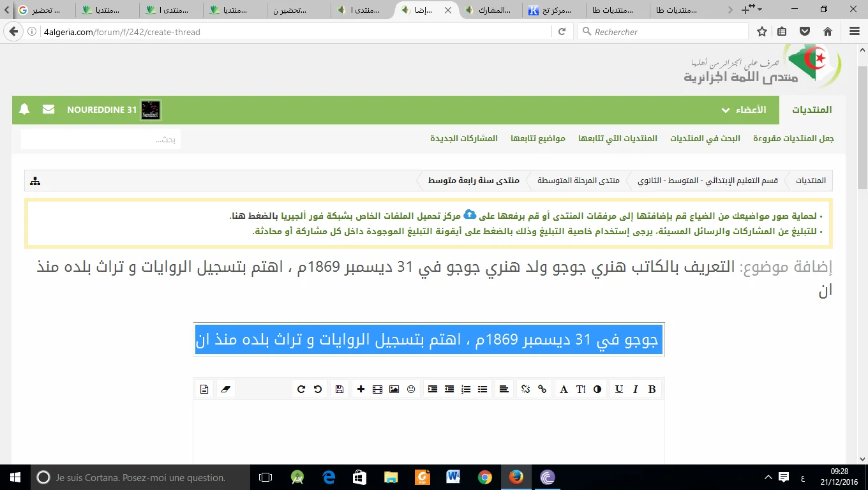Open the text color picker icon
The height and width of the screenshot is (490, 868).
point(597,389)
